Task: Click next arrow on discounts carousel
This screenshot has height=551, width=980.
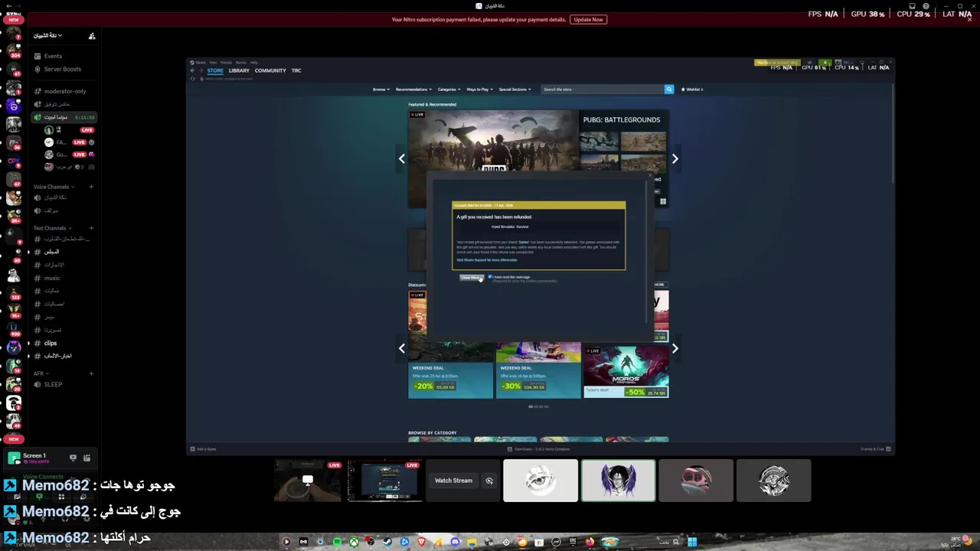Action: [675, 348]
